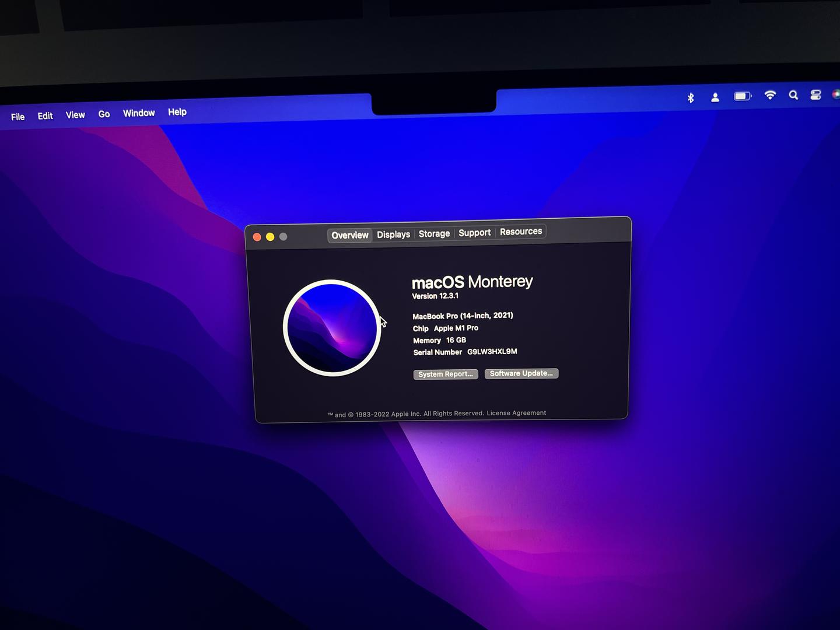Open the battery status icon
This screenshot has width=840, height=630.
[x=743, y=96]
